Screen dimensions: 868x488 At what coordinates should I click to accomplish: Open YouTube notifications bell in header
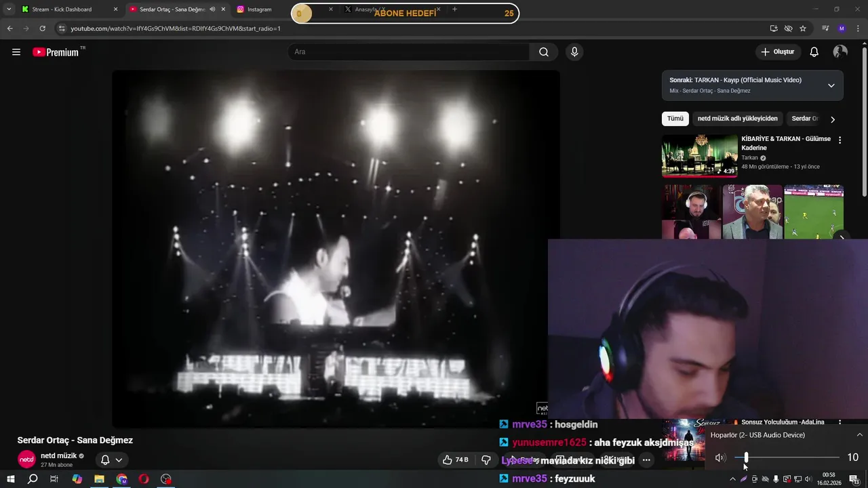coord(814,52)
